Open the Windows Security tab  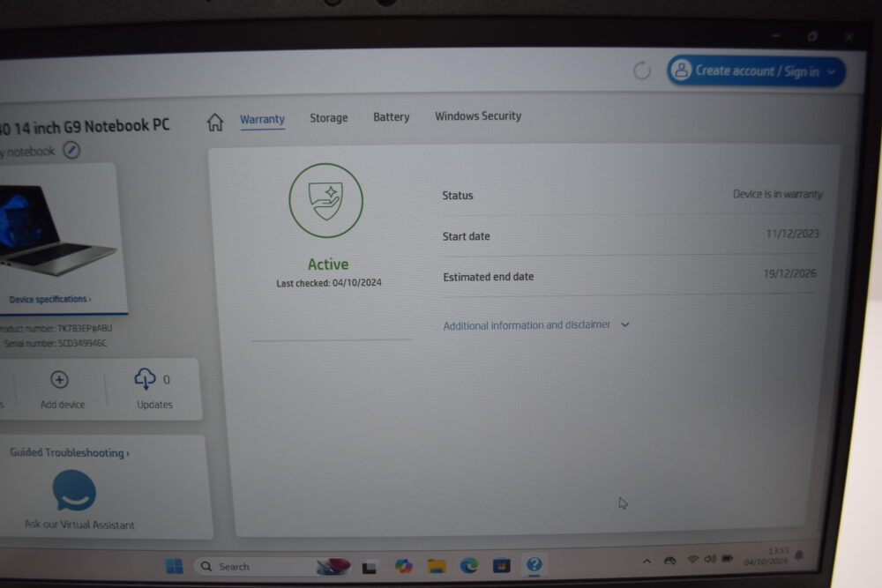pos(478,115)
